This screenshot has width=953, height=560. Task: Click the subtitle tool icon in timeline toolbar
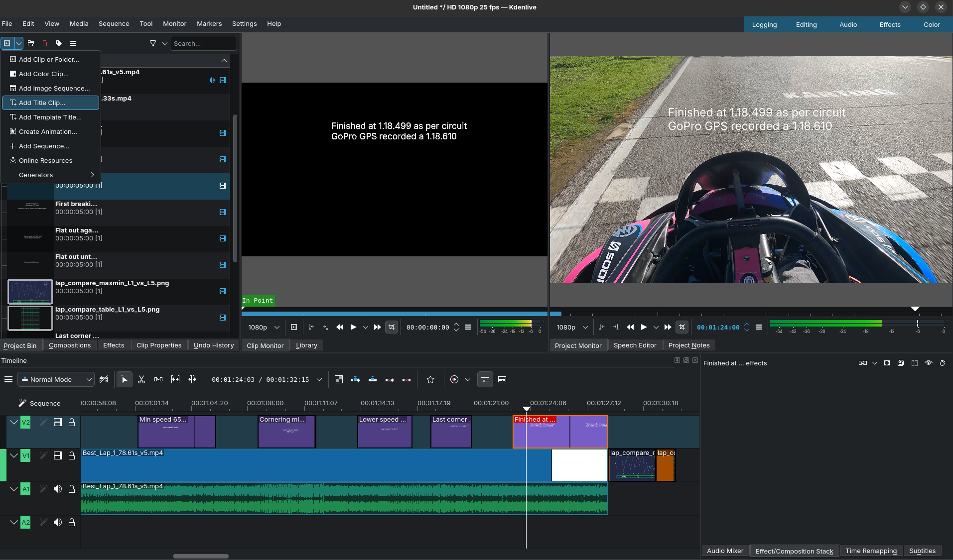(x=502, y=380)
